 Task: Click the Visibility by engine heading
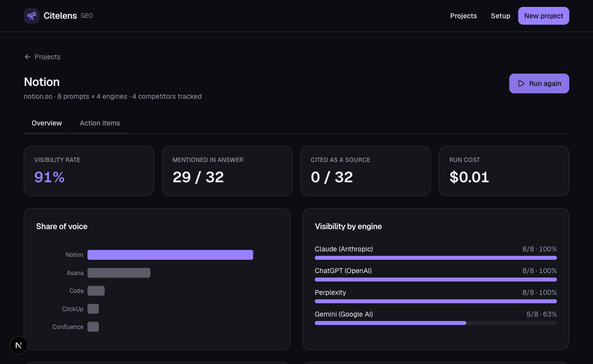point(348,226)
